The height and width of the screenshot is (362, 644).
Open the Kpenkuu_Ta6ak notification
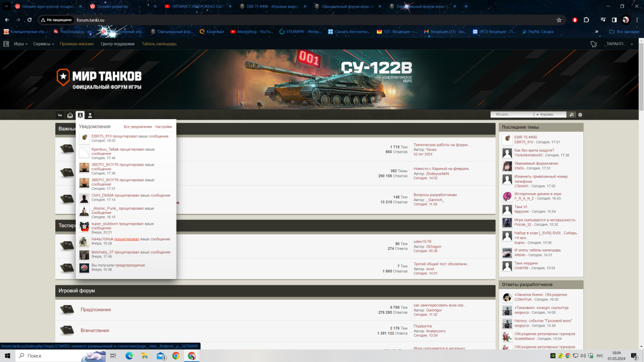[x=123, y=151]
